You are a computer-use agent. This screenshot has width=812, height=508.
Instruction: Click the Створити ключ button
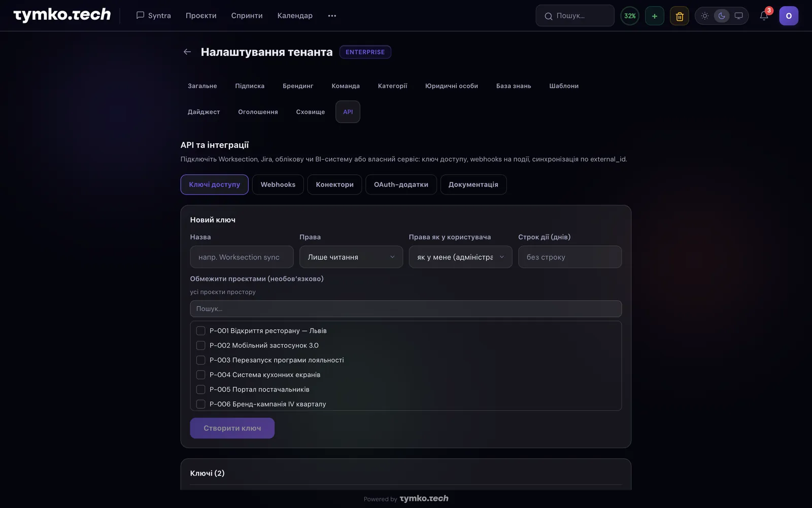(x=232, y=428)
